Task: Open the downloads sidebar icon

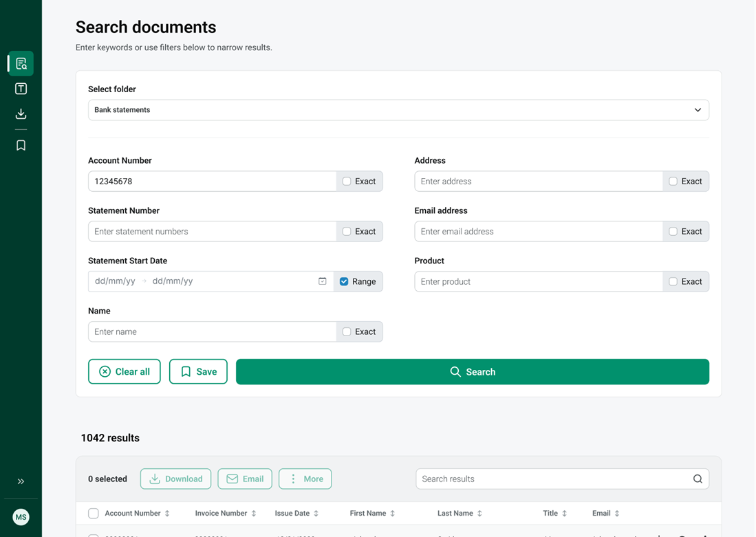Action: point(21,114)
